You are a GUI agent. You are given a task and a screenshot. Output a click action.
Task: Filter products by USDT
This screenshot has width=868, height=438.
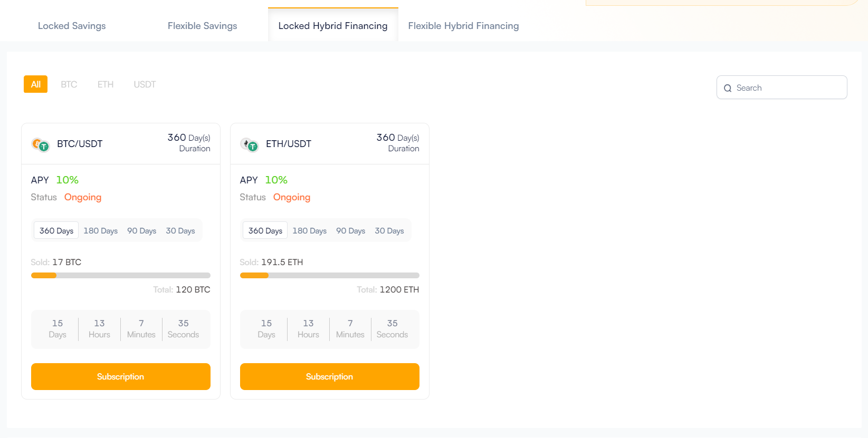(145, 84)
